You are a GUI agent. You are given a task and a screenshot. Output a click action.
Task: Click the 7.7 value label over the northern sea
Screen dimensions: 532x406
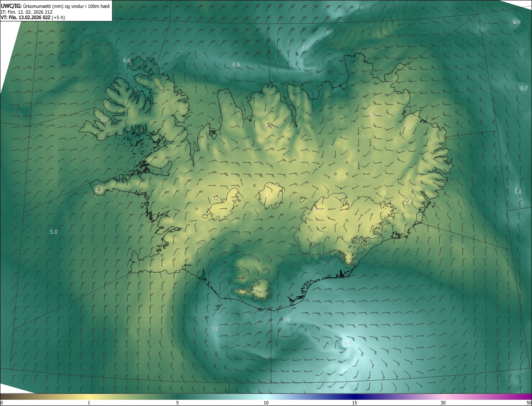click(305, 49)
